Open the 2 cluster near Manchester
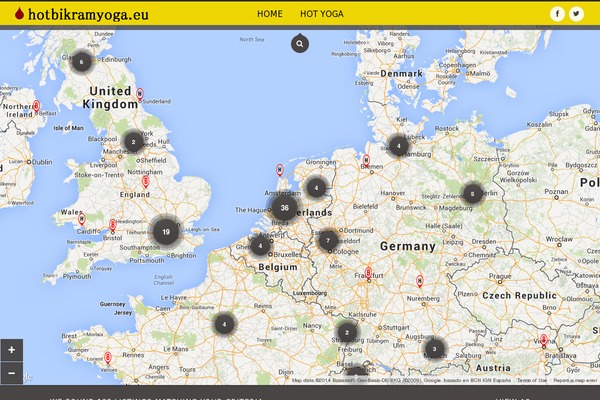This screenshot has height=400, width=600. tap(133, 142)
